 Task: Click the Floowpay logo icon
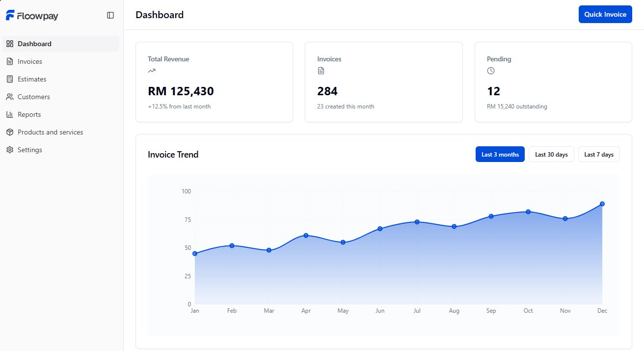10,15
